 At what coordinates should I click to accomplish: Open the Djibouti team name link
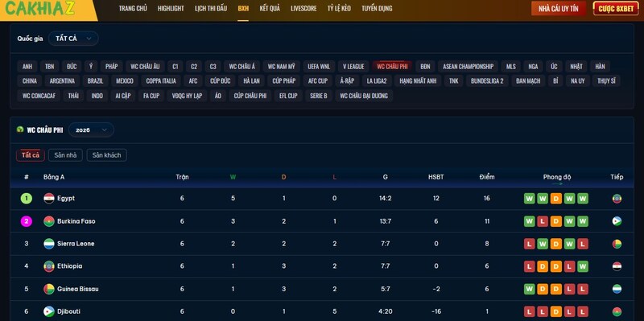[68, 311]
